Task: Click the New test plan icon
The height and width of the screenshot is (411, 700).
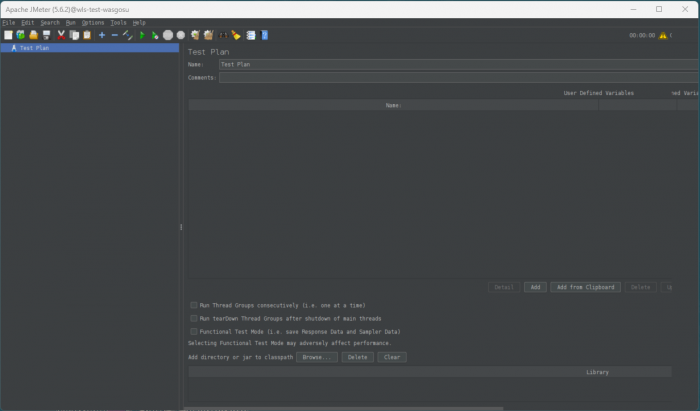Action: click(x=8, y=35)
